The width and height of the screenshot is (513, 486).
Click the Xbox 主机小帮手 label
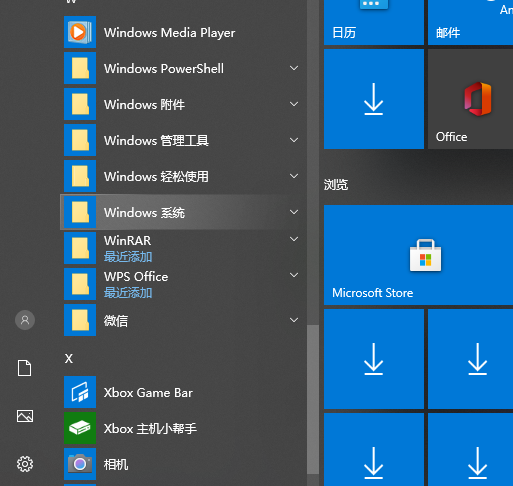pos(150,429)
